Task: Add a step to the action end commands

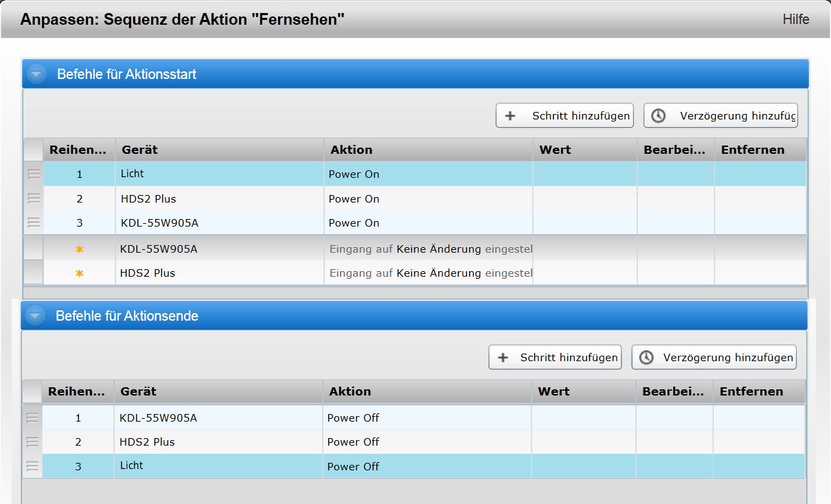Action: pyautogui.click(x=555, y=357)
